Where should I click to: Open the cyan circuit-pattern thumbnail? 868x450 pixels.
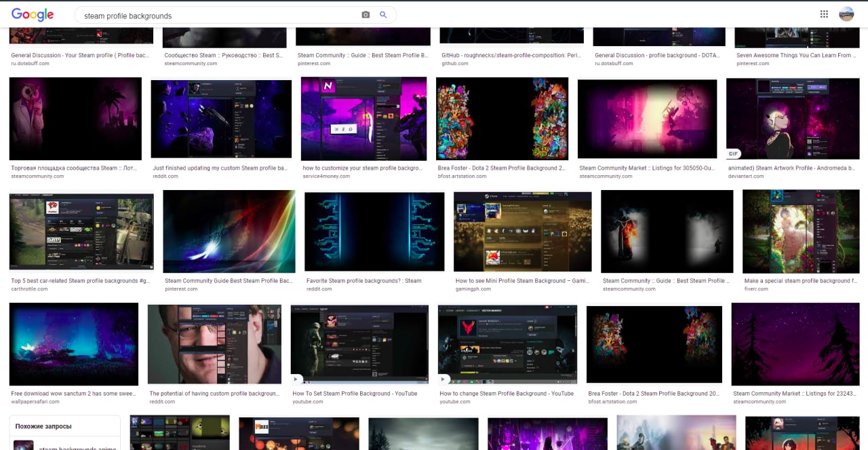[x=374, y=231]
